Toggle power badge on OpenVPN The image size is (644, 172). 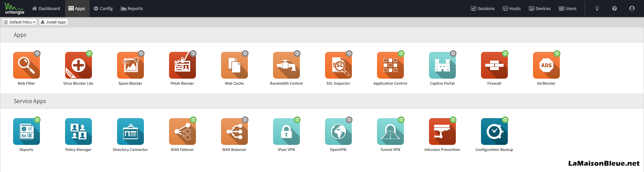[349, 119]
